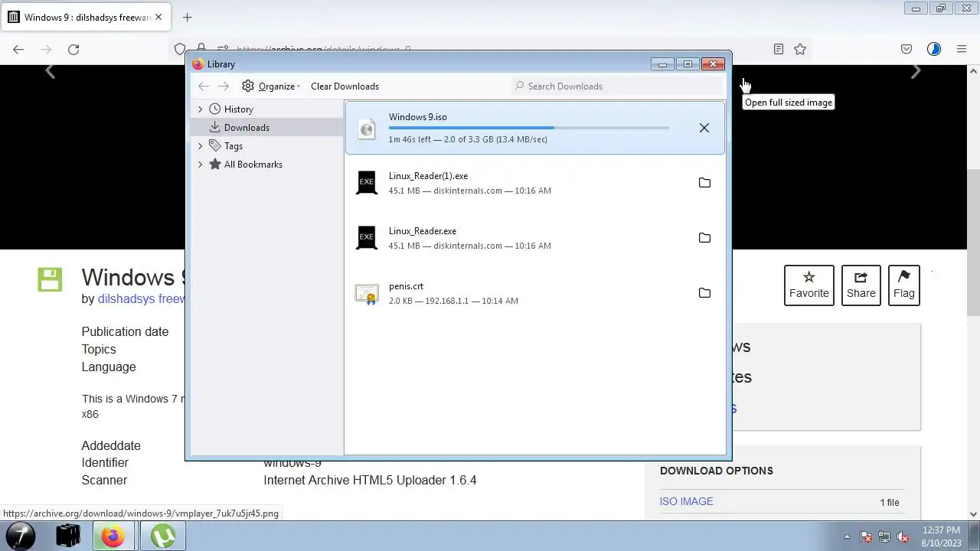Open the ISO IMAGE download link
The image size is (980, 551).
687,501
